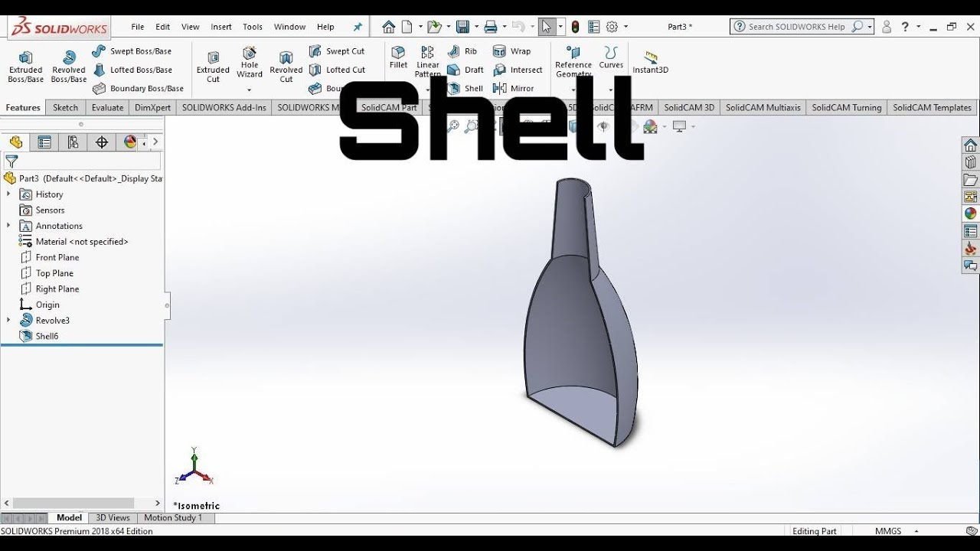Click the feature tree horizontal scrollbar

tap(74, 504)
